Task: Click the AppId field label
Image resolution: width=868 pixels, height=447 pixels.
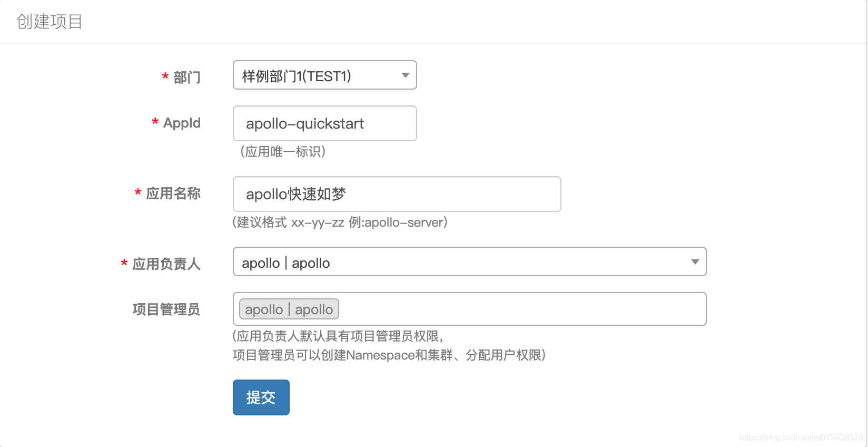Action: click(183, 123)
